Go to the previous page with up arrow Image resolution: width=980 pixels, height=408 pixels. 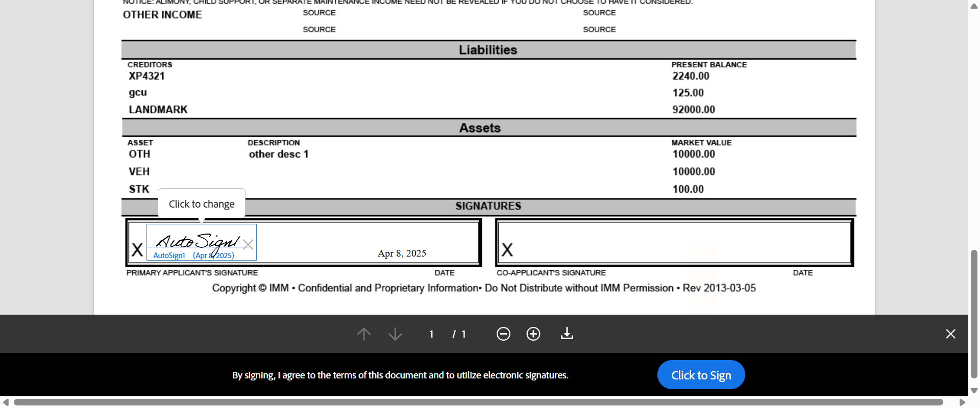coord(364,334)
